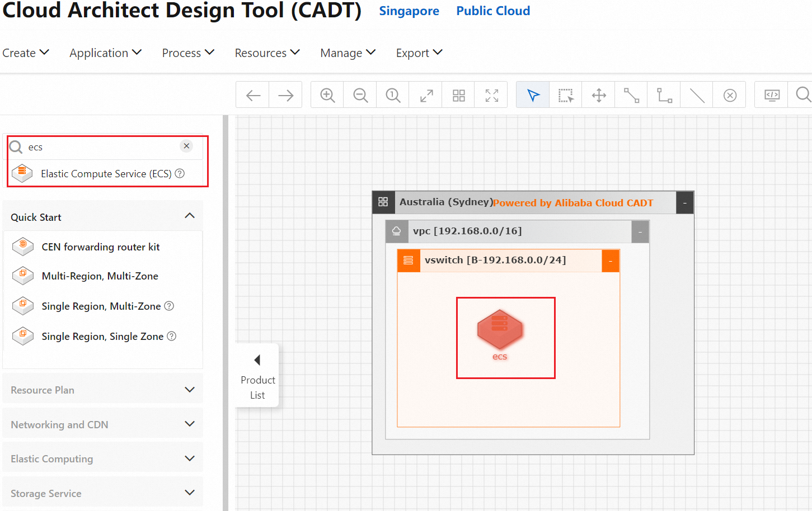The image size is (812, 511).
Task: Click the Public Cloud link
Action: (x=493, y=11)
